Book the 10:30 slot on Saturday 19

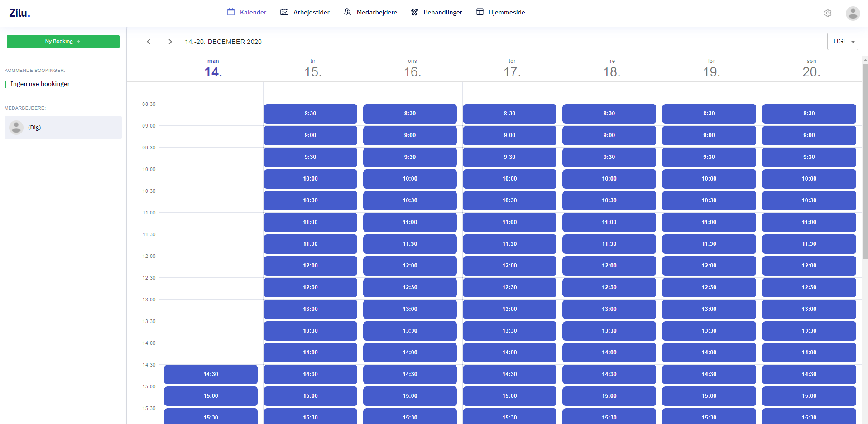709,200
